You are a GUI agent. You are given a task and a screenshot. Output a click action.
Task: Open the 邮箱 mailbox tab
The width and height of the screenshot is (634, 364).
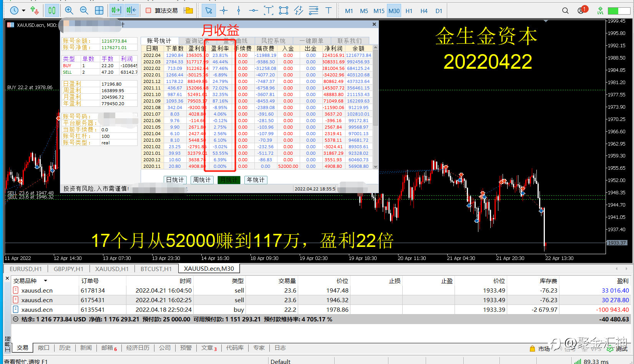click(109, 347)
